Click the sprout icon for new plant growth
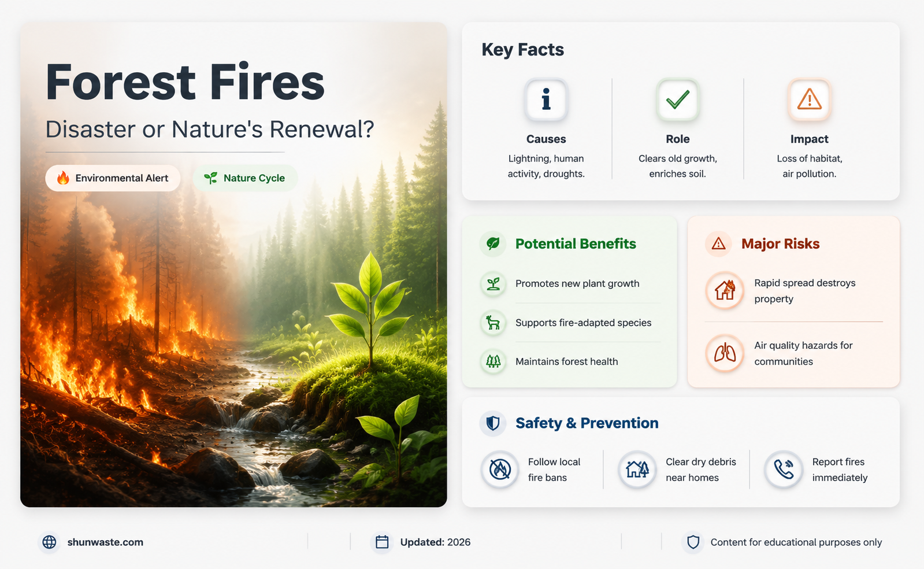Viewport: 924px width, 569px height. click(493, 283)
